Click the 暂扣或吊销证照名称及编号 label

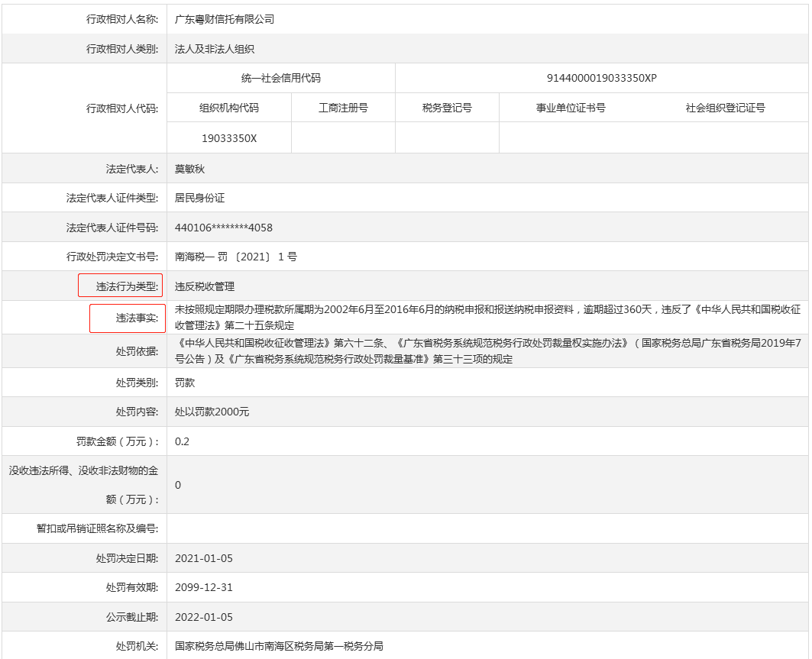(97, 528)
